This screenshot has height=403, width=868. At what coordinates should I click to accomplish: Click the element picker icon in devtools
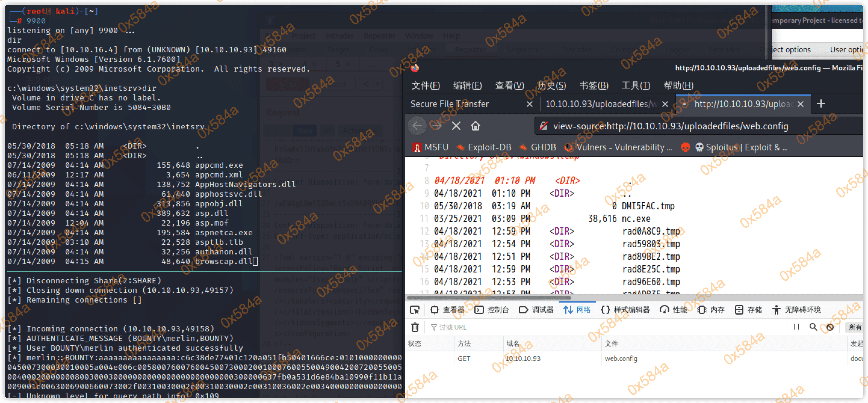[x=415, y=310]
